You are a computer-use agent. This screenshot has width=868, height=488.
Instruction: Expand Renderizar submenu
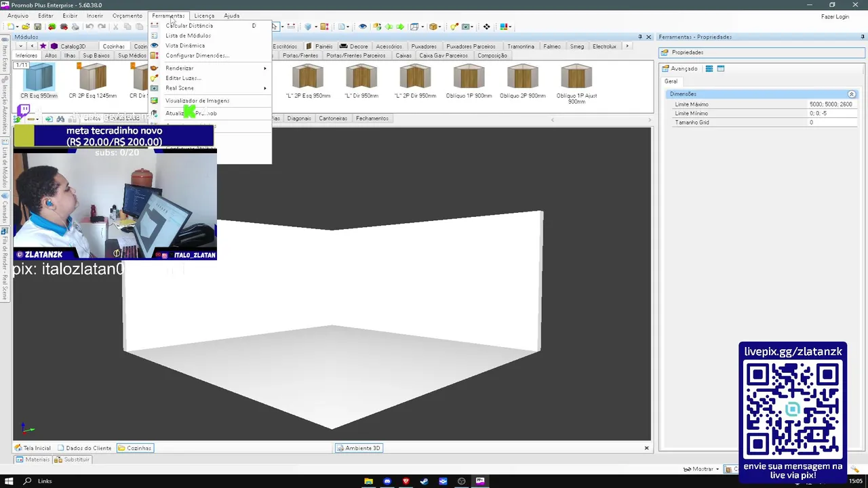point(210,68)
